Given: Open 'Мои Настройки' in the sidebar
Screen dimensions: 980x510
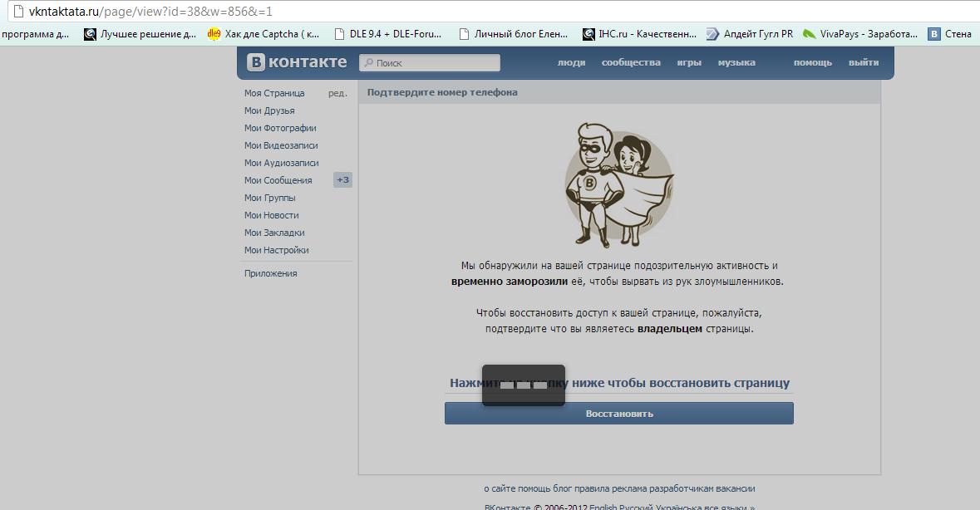Looking at the screenshot, I should click(276, 250).
